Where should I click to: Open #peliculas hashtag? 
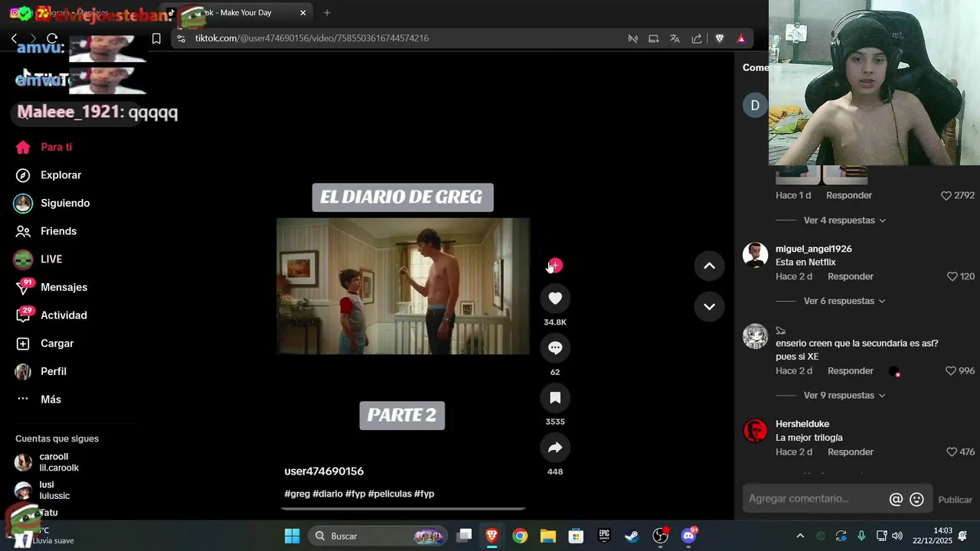390,494
